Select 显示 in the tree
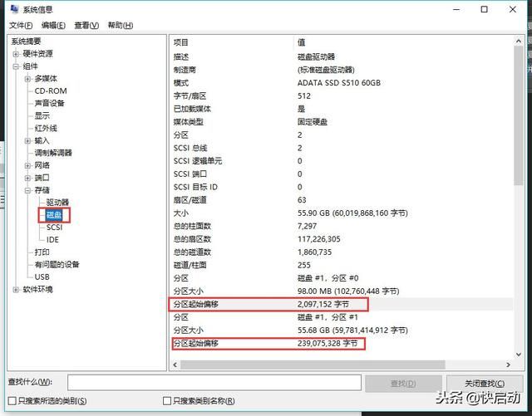The width and height of the screenshot is (532, 416). (x=42, y=116)
